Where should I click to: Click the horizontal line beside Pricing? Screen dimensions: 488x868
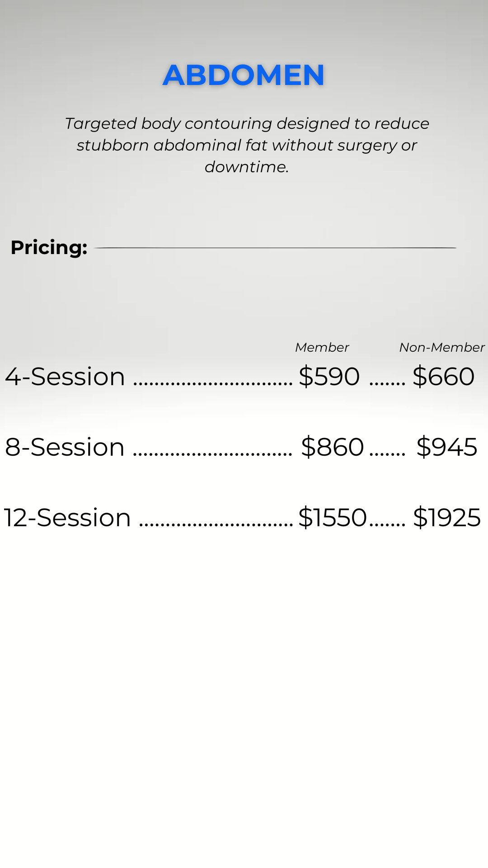(275, 248)
